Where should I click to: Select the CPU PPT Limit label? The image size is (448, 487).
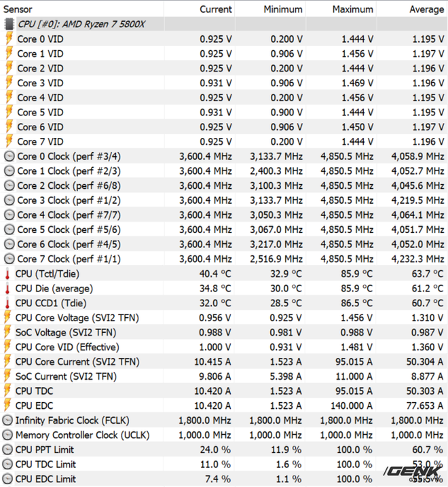point(45,450)
